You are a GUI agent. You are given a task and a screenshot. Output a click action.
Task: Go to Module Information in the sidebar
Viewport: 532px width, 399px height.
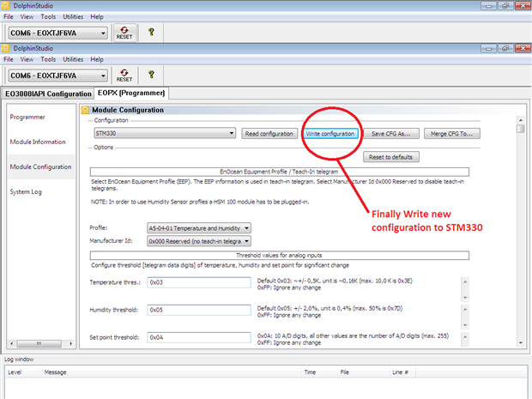click(38, 142)
